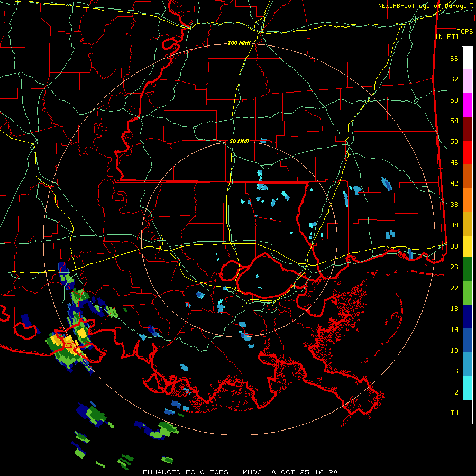The height and width of the screenshot is (476, 476).
Task: Click the "100 NMI" range ring label
Action: click(x=239, y=43)
